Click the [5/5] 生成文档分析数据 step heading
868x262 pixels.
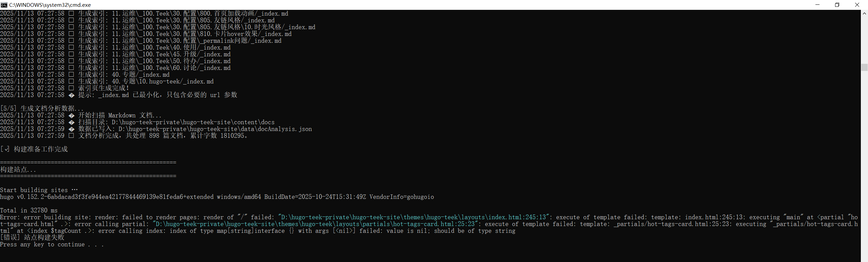coord(42,109)
